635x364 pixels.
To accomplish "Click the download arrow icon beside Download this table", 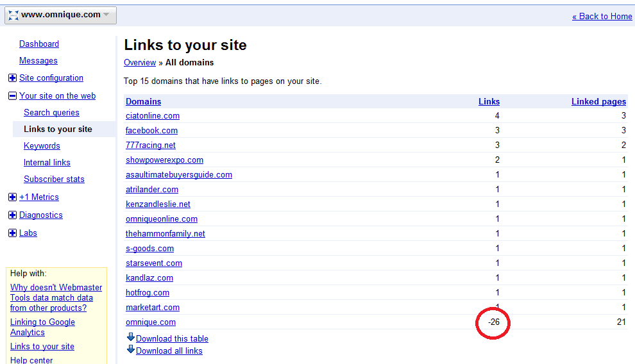I will click(131, 338).
